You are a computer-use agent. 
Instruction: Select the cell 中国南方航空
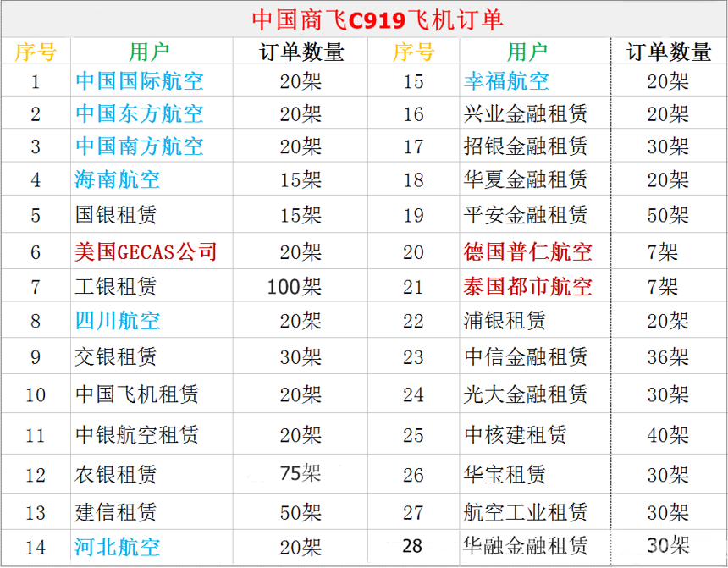coord(152,146)
